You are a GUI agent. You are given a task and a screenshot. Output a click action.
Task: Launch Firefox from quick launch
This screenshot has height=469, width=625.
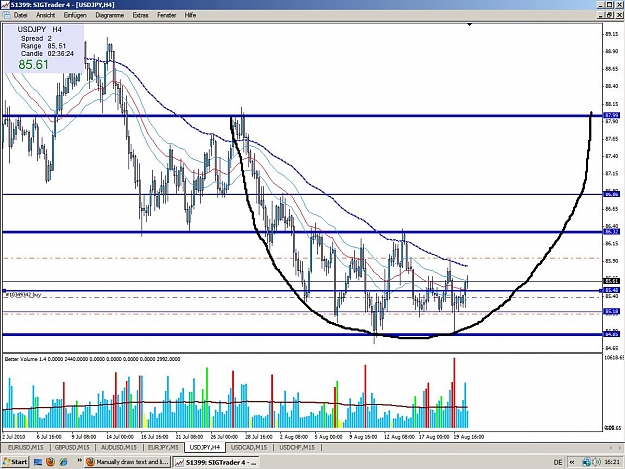coord(51,462)
